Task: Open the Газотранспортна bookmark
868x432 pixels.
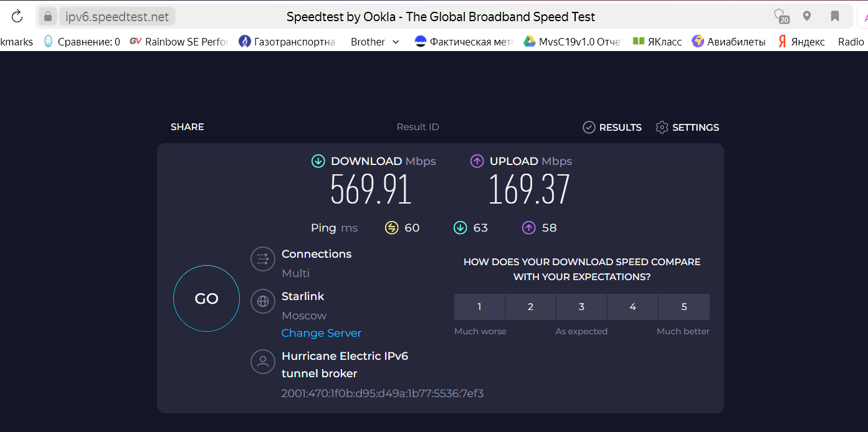Action: tap(287, 42)
